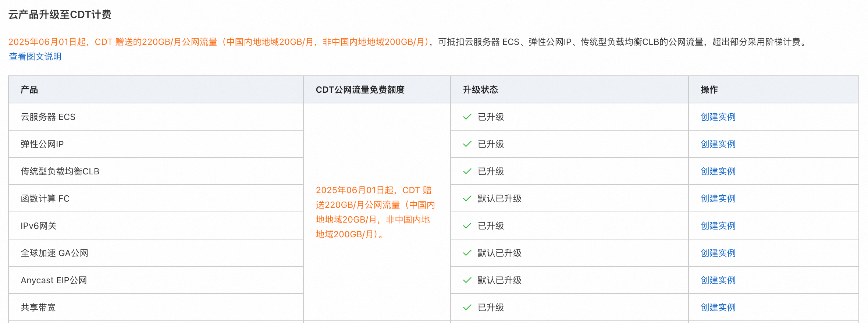Screen dimensions: 868x323
Task: Click the checkmark icon in CLB row
Action: (467, 171)
